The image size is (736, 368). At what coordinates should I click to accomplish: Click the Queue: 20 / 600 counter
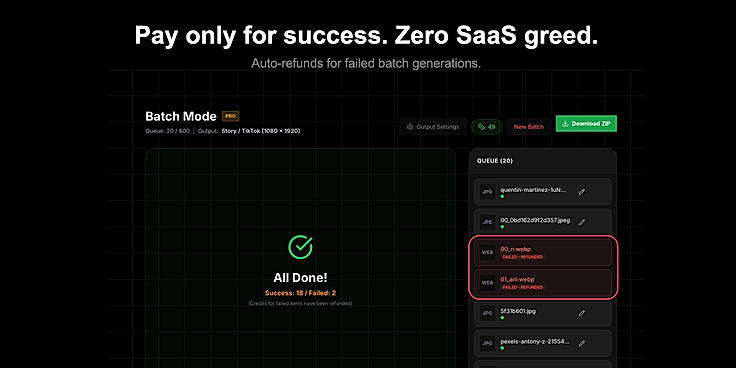click(168, 131)
